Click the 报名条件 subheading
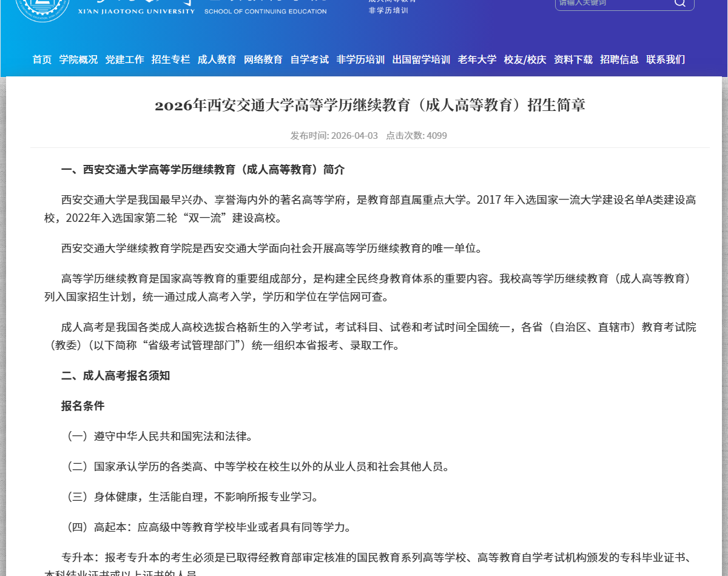728x576 pixels. [x=83, y=406]
